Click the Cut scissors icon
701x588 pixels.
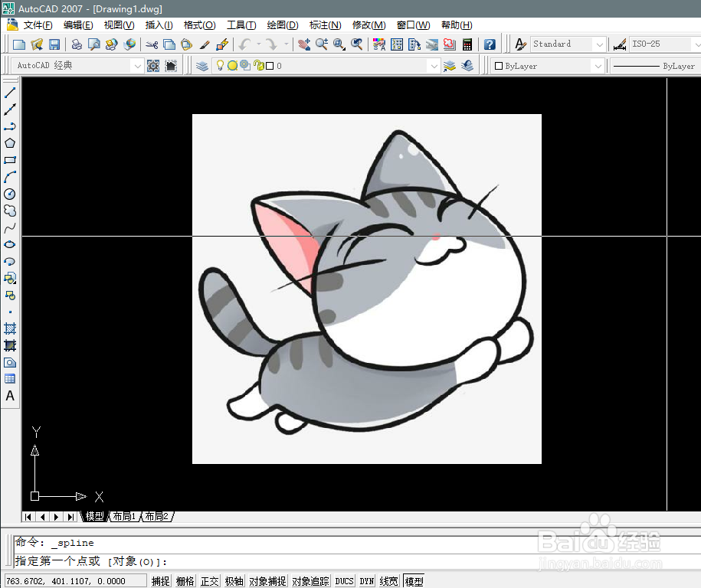click(x=152, y=44)
